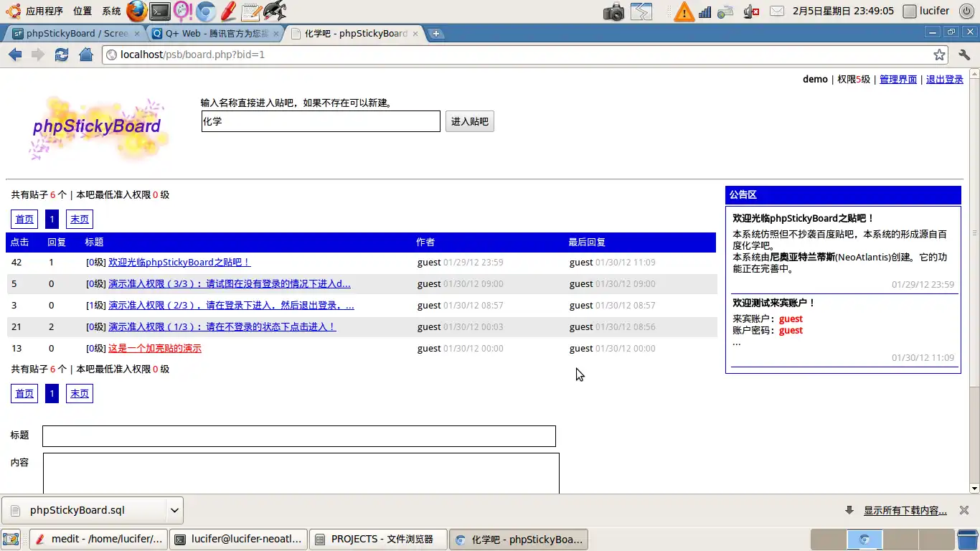Click the top 末页 pagination link
980x551 pixels.
(80, 220)
